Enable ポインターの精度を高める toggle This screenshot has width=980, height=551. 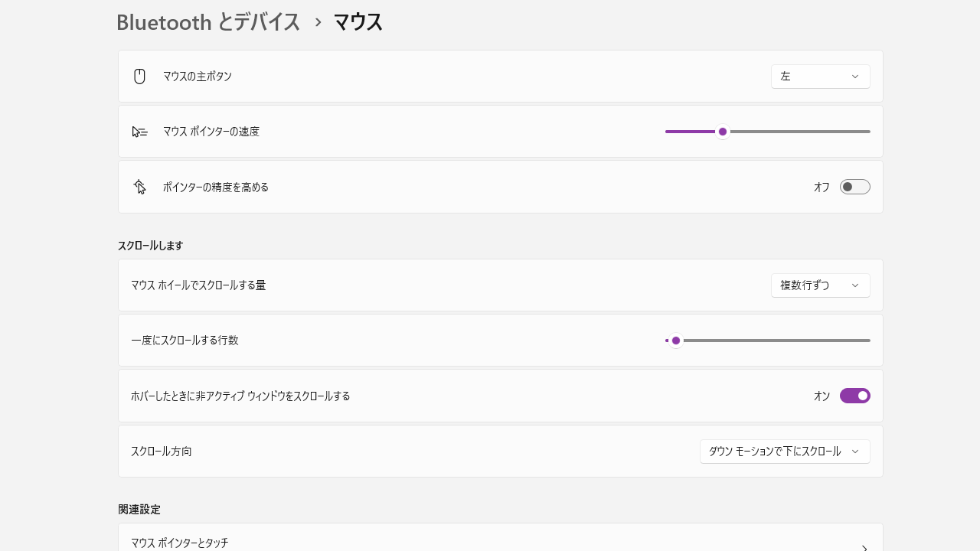click(854, 187)
